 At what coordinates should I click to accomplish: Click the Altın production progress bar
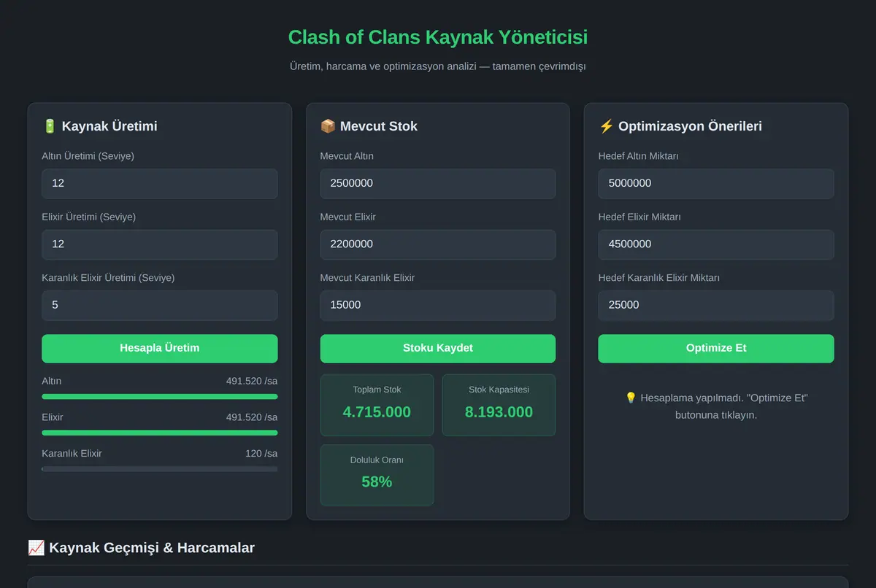pyautogui.click(x=160, y=397)
